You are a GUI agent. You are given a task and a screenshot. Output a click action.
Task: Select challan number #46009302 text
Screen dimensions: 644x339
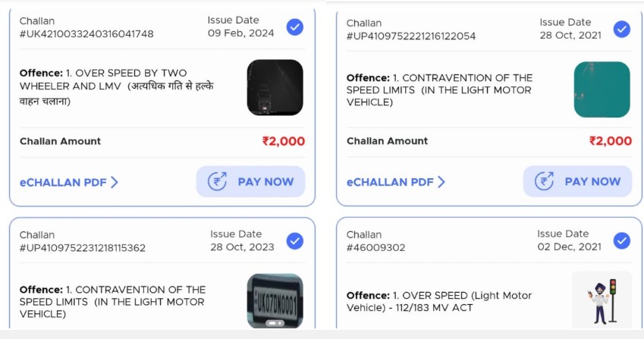coord(375,247)
